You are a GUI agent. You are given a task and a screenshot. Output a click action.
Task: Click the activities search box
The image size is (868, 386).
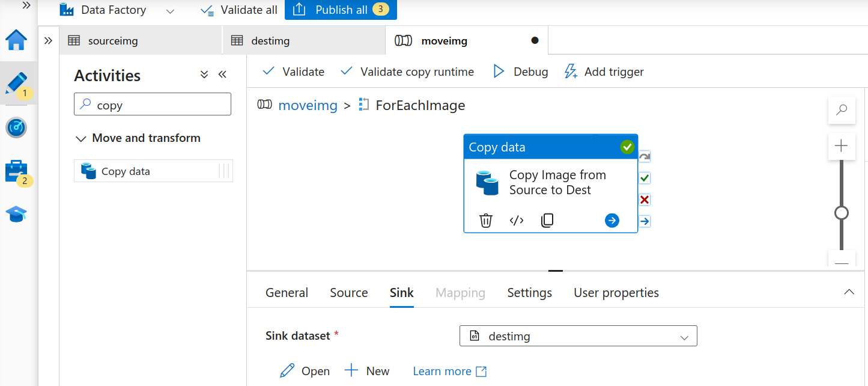pyautogui.click(x=153, y=104)
